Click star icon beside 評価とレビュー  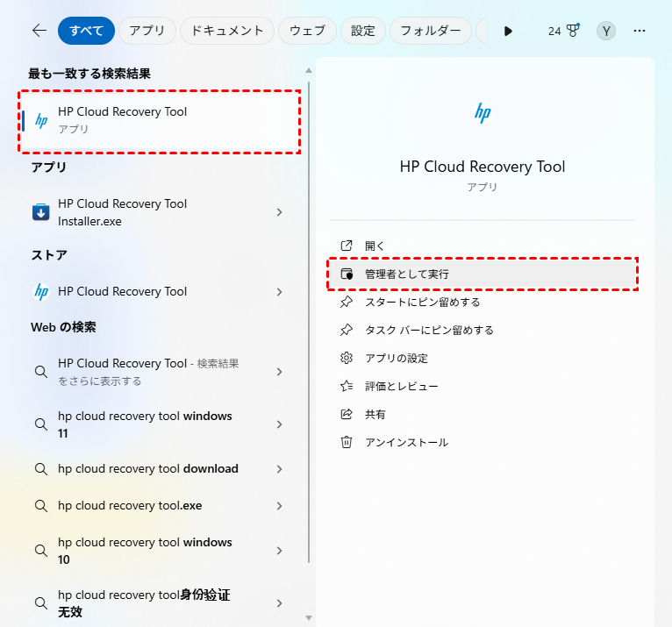coord(347,387)
